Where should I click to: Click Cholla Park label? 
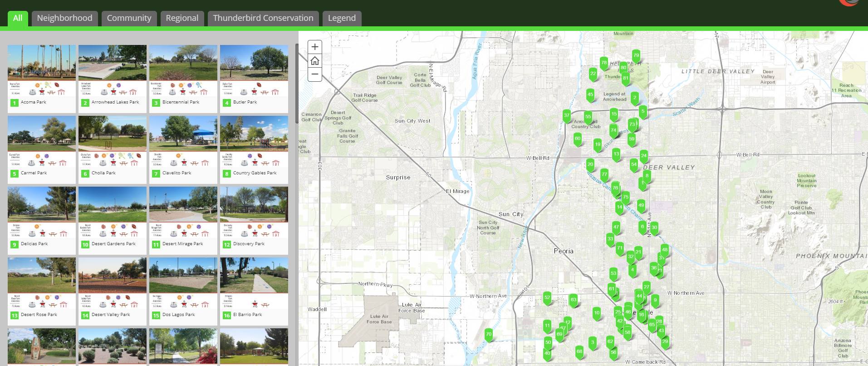click(x=103, y=173)
